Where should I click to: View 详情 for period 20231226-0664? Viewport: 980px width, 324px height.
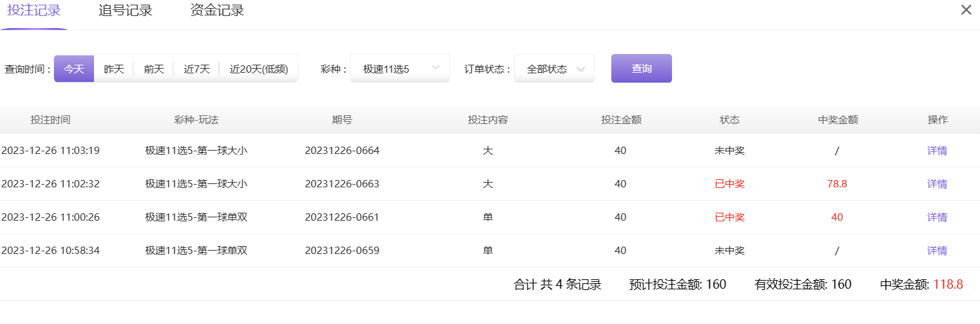tap(937, 151)
